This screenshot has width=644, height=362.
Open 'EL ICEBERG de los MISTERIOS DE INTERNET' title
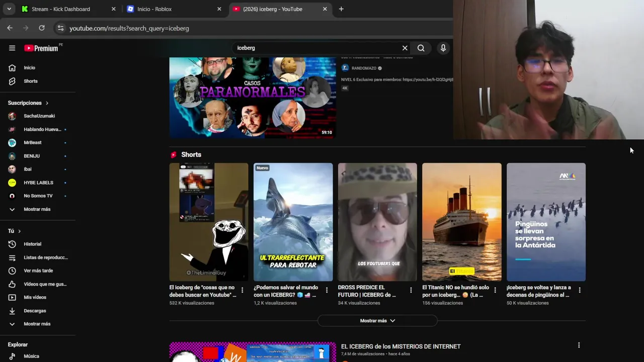400,346
